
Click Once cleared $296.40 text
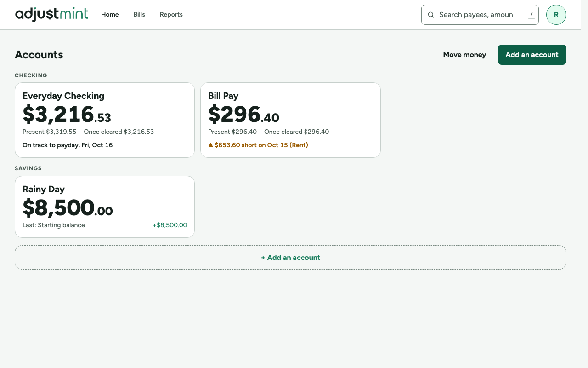click(297, 132)
